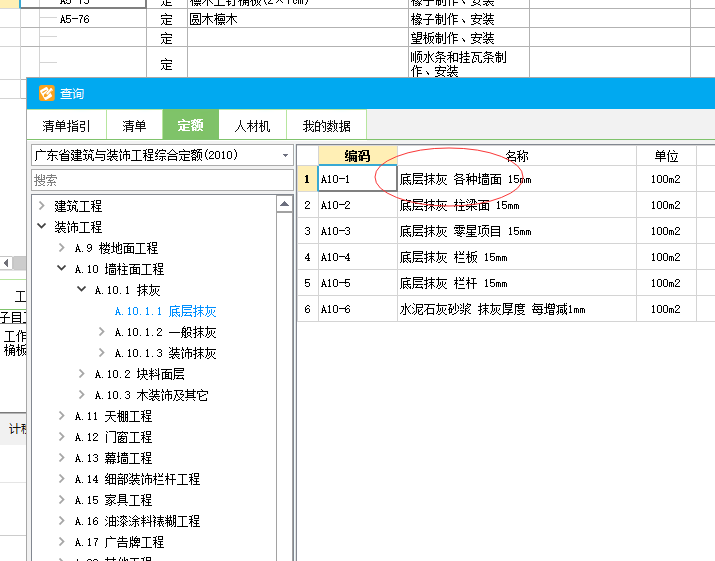Viewport: 715px width, 561px height.
Task: Expand A.13 幕墙工程 node
Action: point(62,457)
